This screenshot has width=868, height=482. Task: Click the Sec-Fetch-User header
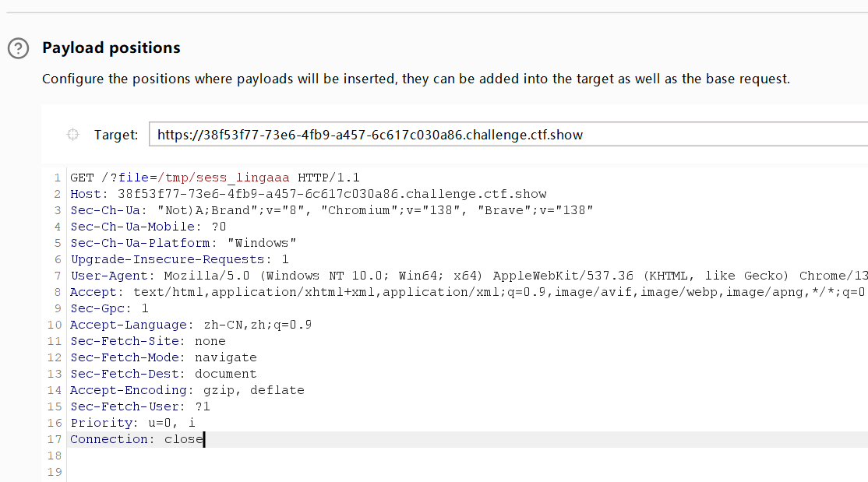point(140,406)
